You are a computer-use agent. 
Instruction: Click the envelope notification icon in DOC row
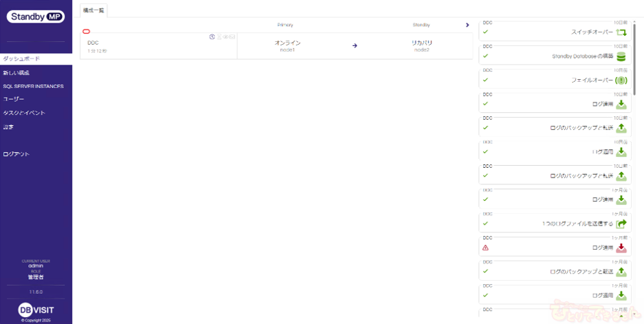[x=232, y=37]
